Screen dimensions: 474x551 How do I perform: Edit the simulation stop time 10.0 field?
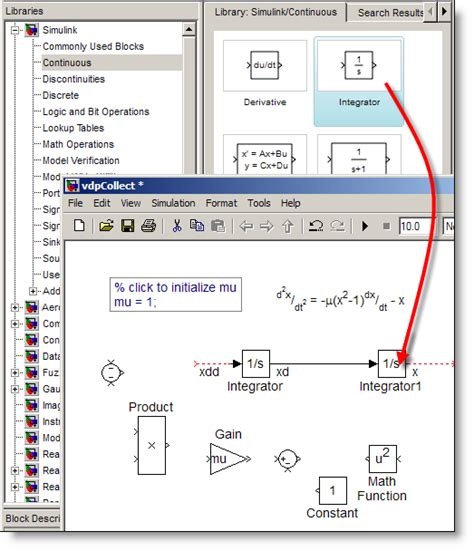coord(416,226)
